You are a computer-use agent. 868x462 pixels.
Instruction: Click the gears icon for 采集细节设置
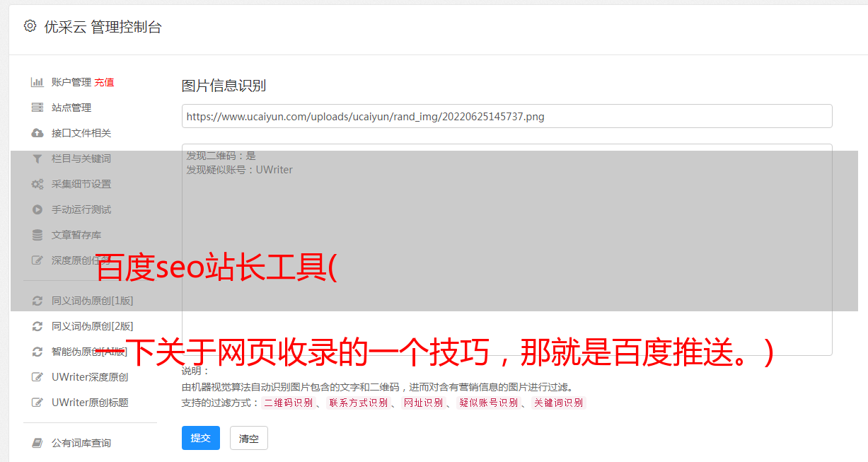tap(37, 184)
